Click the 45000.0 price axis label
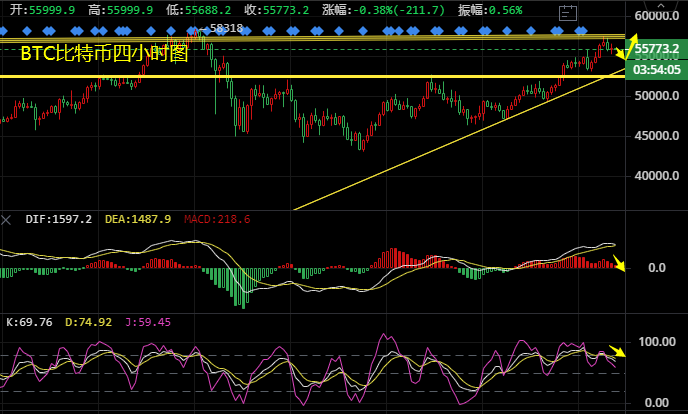This screenshot has width=688, height=414. pos(656,136)
